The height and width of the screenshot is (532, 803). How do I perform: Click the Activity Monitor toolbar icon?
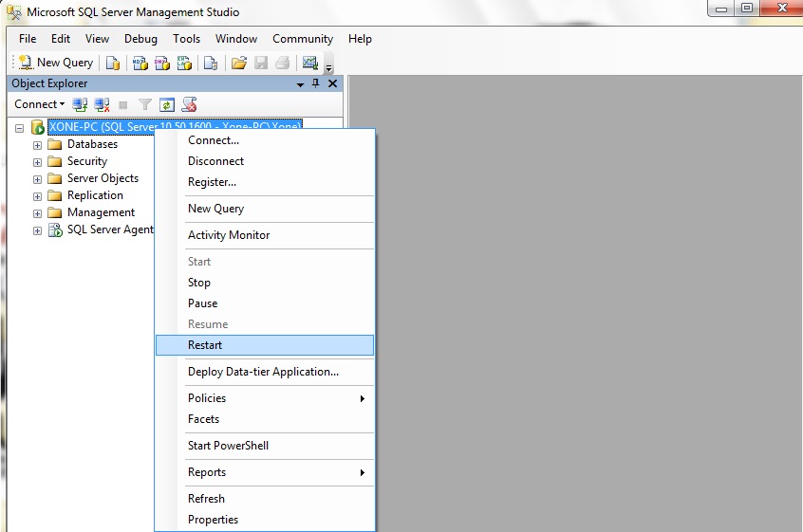point(309,63)
